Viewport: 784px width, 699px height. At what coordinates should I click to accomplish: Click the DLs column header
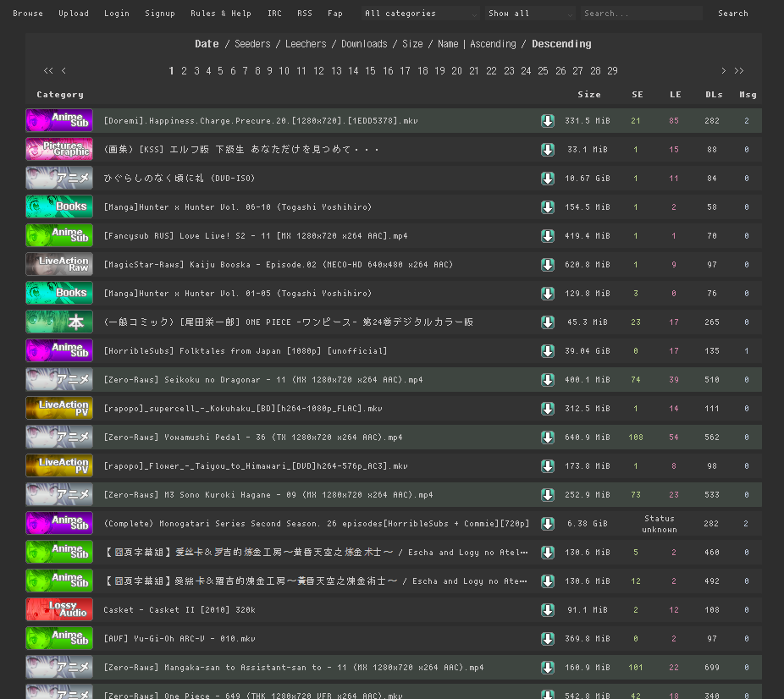pyautogui.click(x=714, y=95)
